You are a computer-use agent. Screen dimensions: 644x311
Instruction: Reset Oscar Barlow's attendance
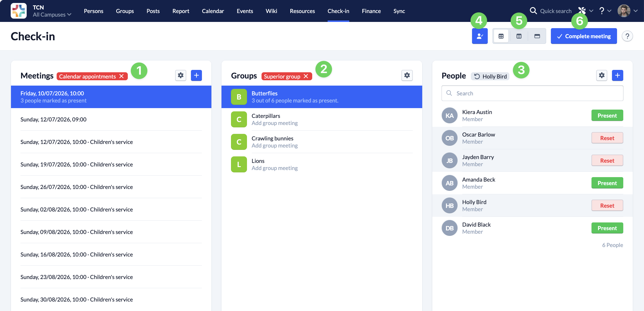click(607, 138)
